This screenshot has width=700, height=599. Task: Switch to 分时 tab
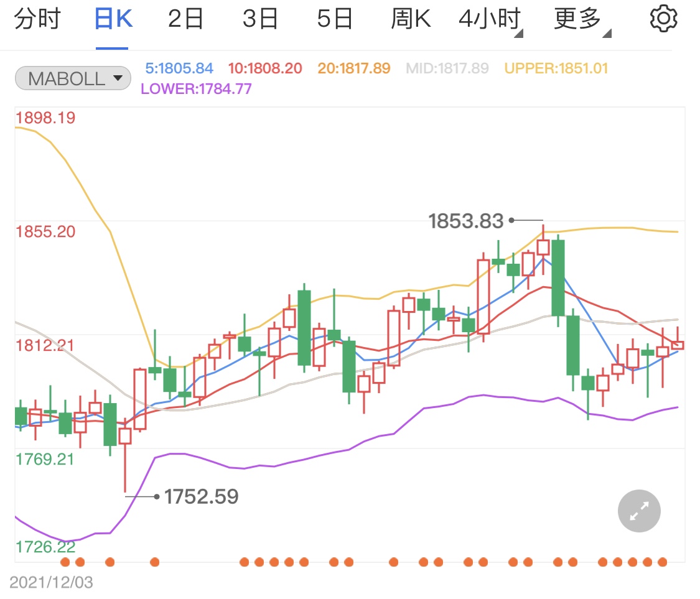pyautogui.click(x=37, y=19)
